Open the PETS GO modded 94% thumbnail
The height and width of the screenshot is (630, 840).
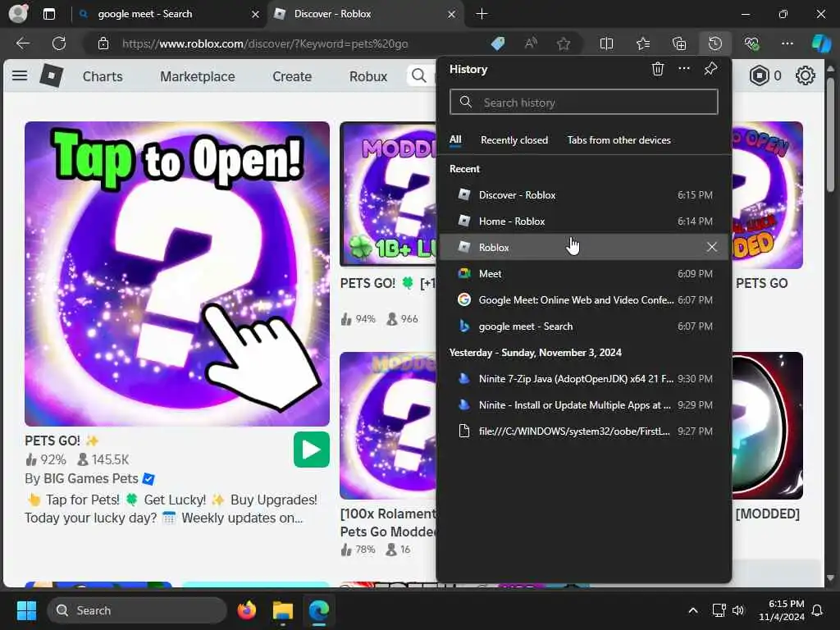(x=388, y=194)
